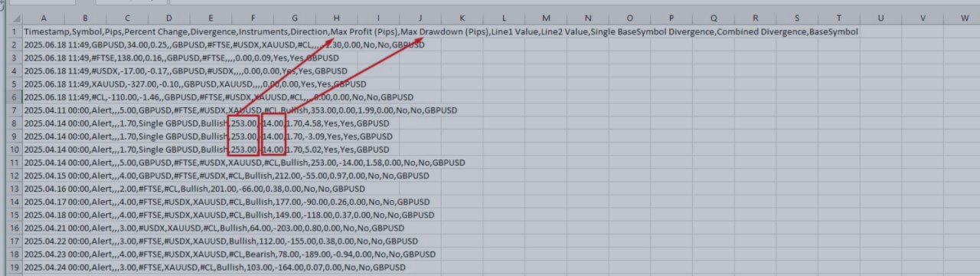The height and width of the screenshot is (276, 980).
Task: Click row number 13 header
Action: tap(13, 189)
